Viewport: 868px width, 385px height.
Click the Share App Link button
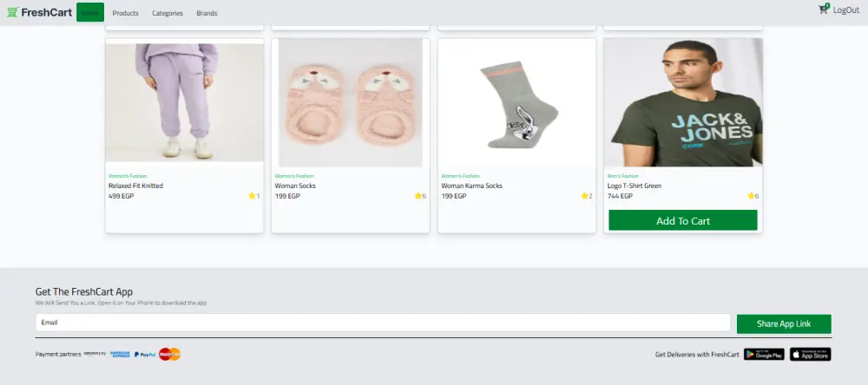[784, 324]
